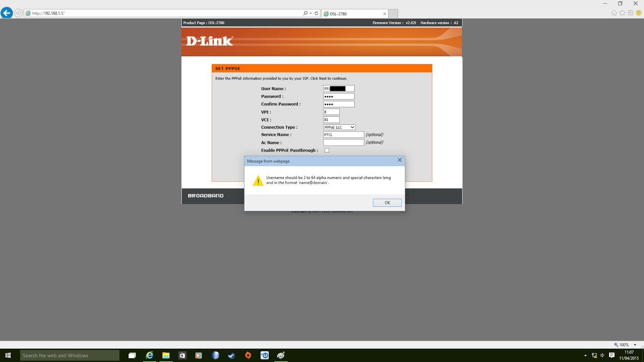The width and height of the screenshot is (644, 362).
Task: Enable PPPoE Passthrough checkbox
Action: pos(326,150)
